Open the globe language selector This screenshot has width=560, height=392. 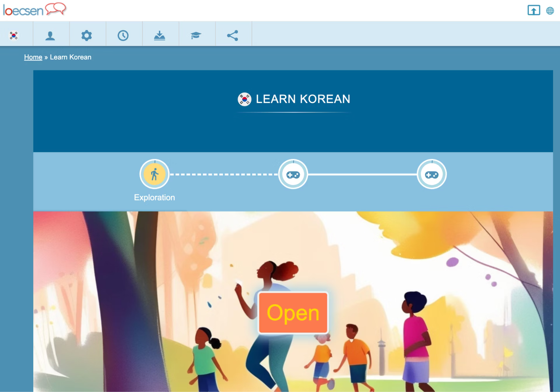point(550,11)
